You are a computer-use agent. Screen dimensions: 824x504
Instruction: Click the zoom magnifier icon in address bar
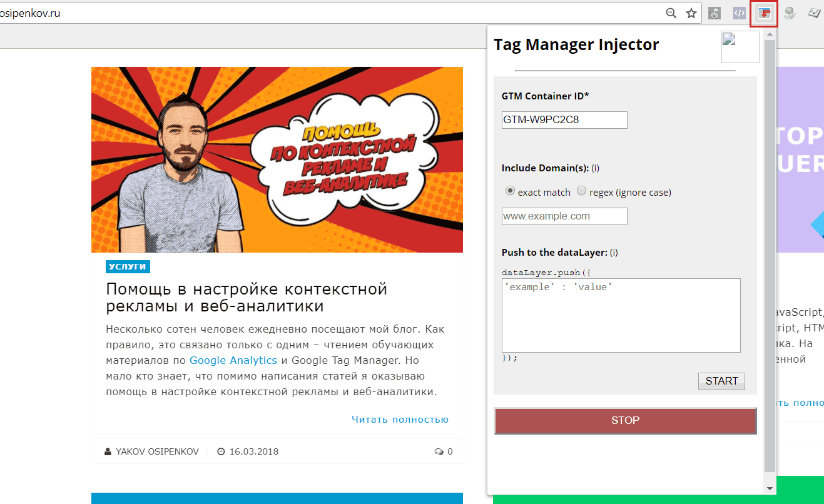(x=671, y=13)
